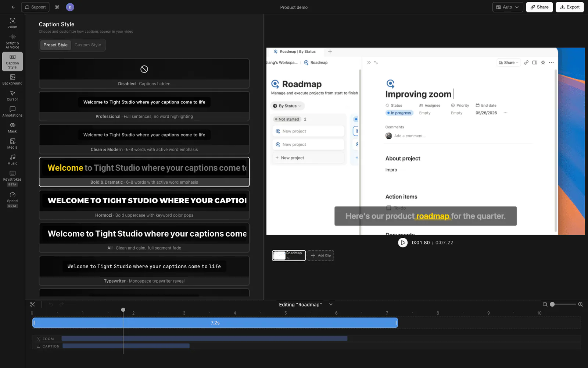The width and height of the screenshot is (588, 368).
Task: Click By Status filter in preview
Action: pos(287,106)
